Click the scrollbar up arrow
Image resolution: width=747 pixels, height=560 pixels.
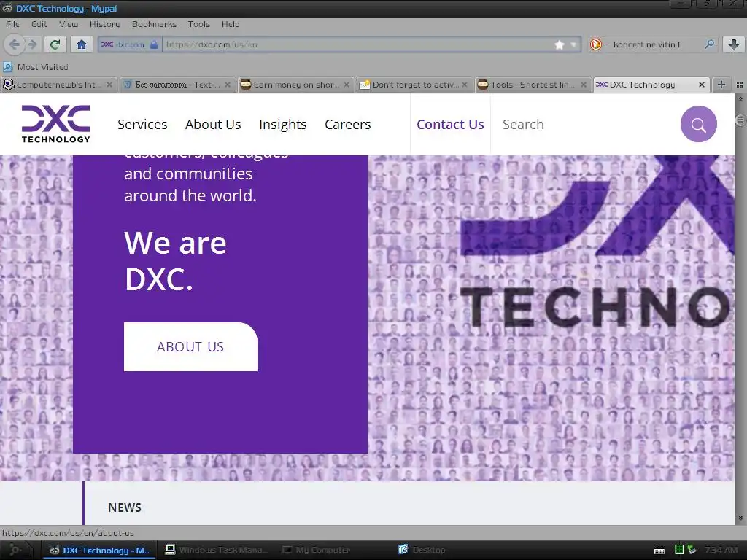[740, 98]
